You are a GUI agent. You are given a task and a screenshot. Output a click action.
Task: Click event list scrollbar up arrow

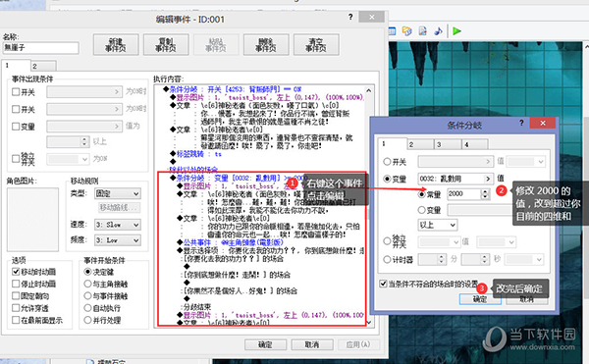[x=368, y=90]
